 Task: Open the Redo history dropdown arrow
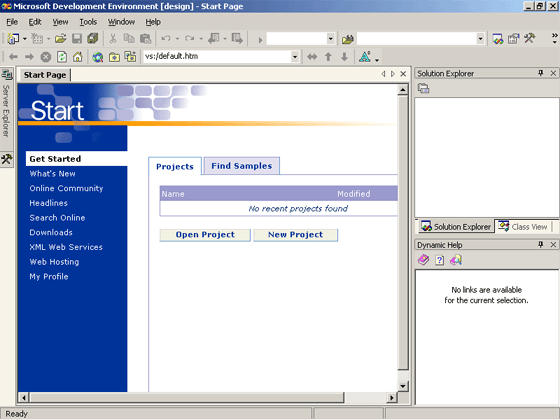click(x=201, y=39)
